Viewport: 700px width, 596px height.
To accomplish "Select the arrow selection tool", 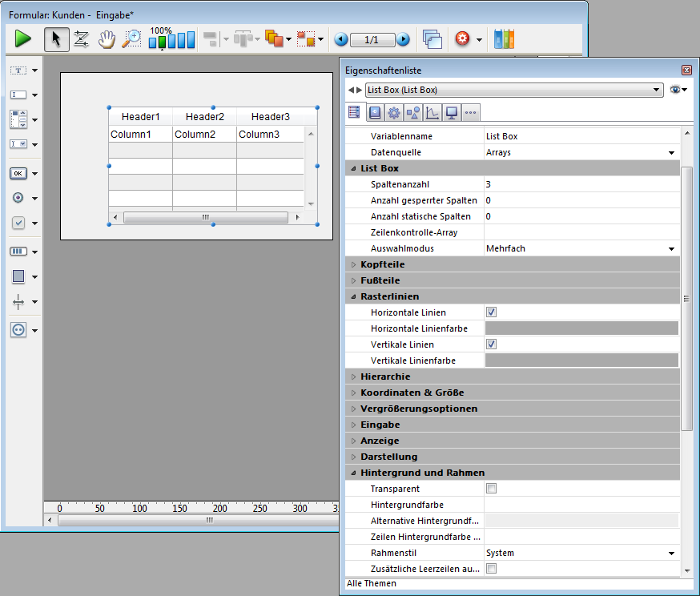I will (x=56, y=38).
